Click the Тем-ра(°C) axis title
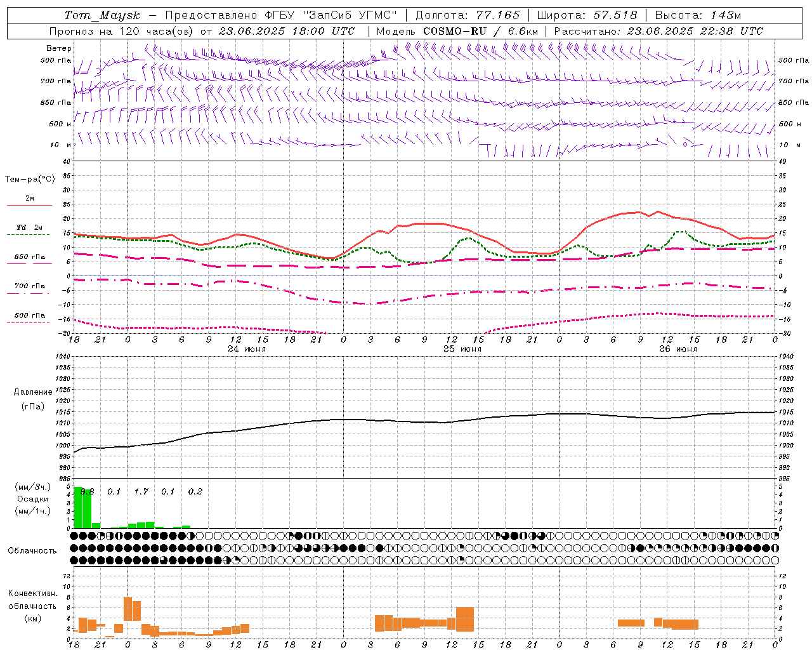The image size is (812, 650). coord(30,180)
